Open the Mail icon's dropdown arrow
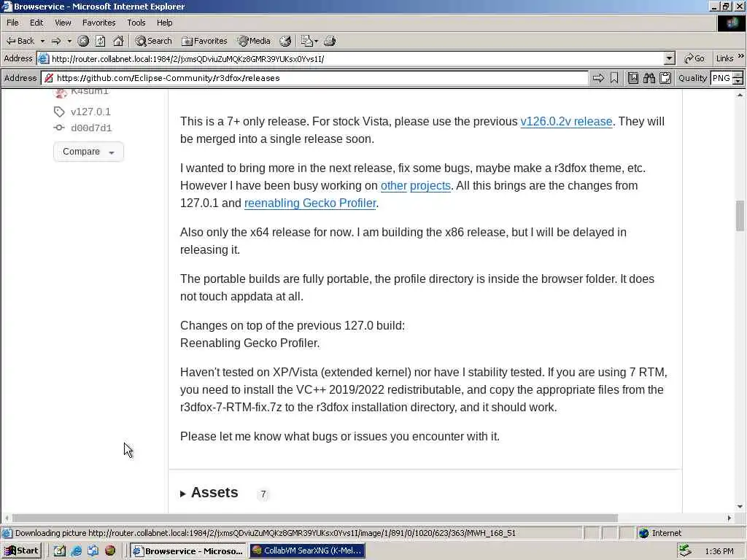Image resolution: width=747 pixels, height=560 pixels. pos(317,42)
